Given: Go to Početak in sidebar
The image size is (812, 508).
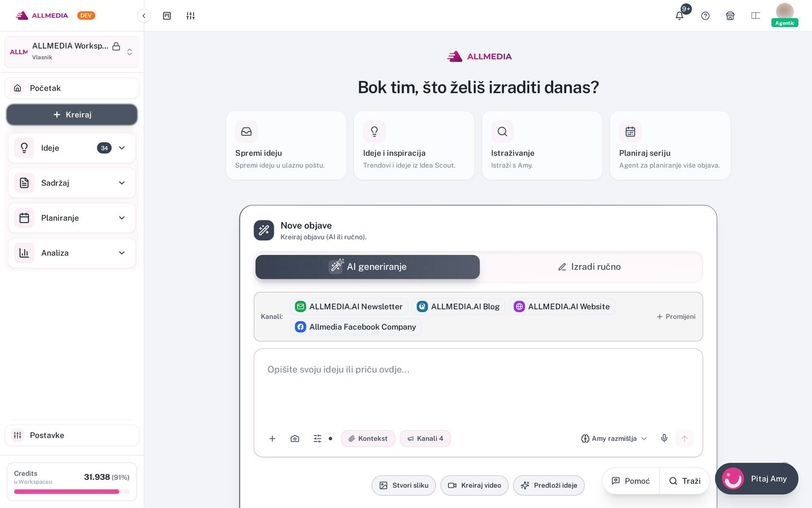Looking at the screenshot, I should click(72, 88).
